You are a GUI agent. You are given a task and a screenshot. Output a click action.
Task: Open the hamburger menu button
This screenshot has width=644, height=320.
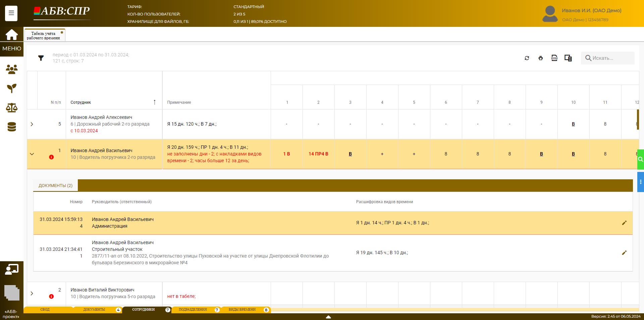pos(11,13)
